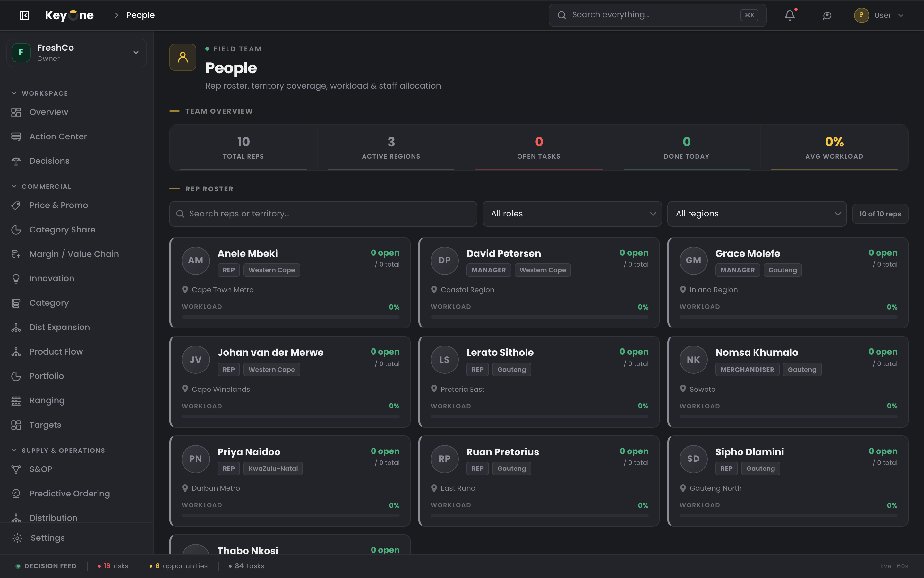Screen dimensions: 924x578
Task: View the 6 opportunities in the footer
Action: [178, 566]
